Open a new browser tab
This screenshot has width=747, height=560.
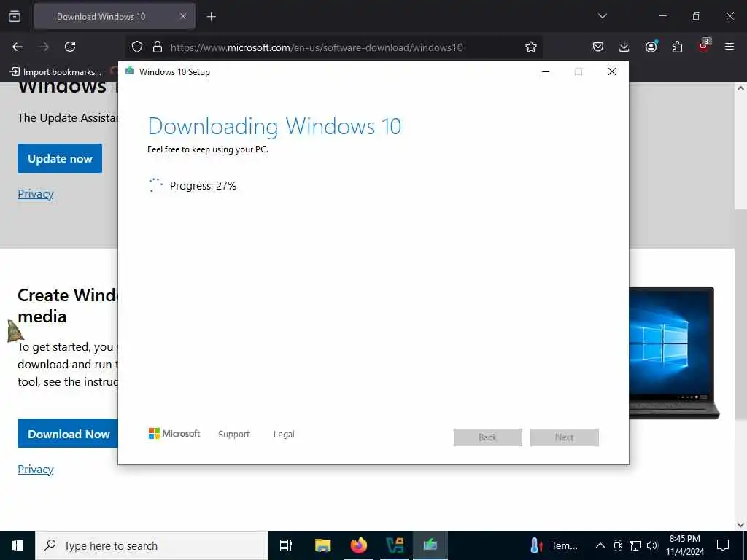click(x=211, y=17)
